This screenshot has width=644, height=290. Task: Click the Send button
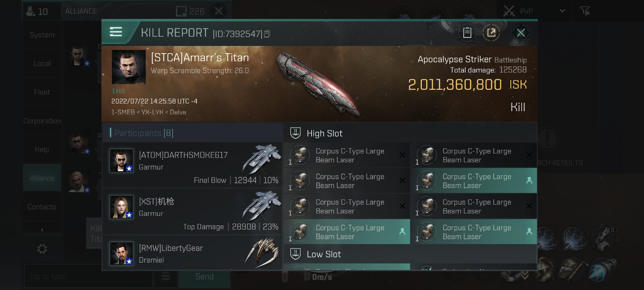click(204, 276)
